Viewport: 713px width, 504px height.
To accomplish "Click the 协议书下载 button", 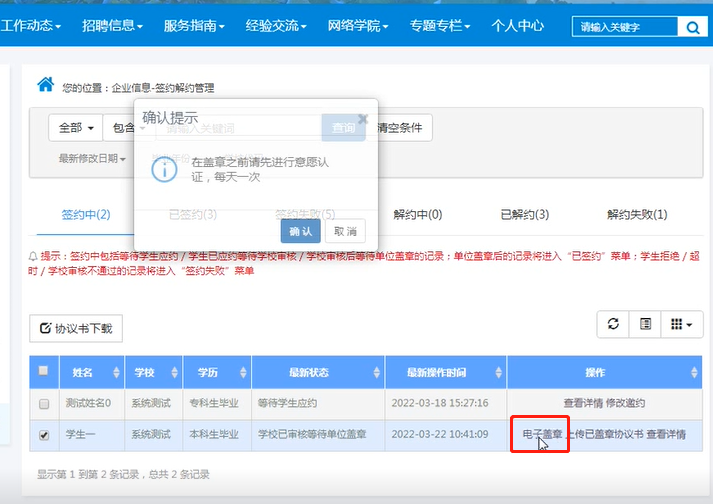I will 76,328.
